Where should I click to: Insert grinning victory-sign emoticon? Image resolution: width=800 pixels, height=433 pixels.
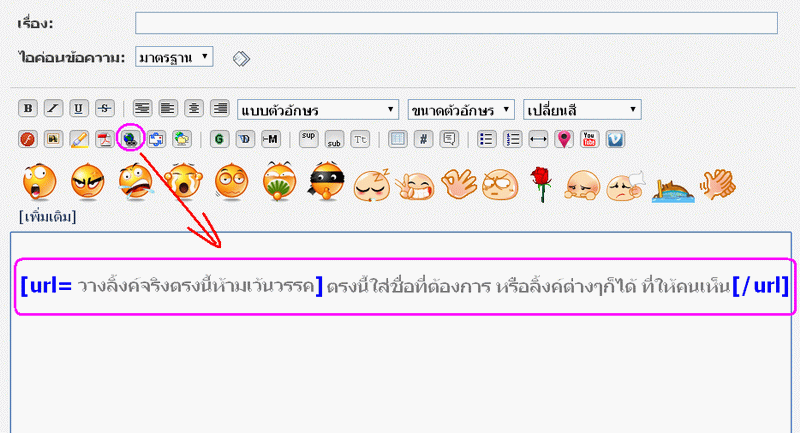pos(415,185)
